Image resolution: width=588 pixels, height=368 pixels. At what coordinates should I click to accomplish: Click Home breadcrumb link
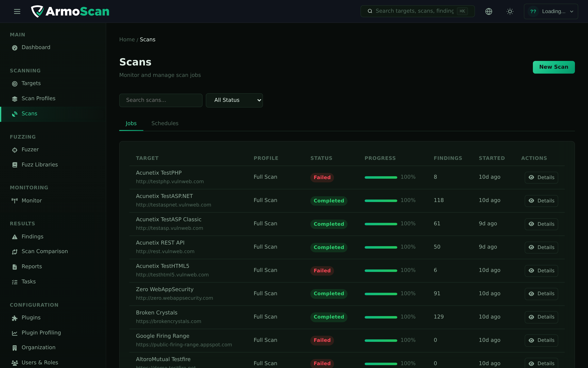(x=127, y=39)
